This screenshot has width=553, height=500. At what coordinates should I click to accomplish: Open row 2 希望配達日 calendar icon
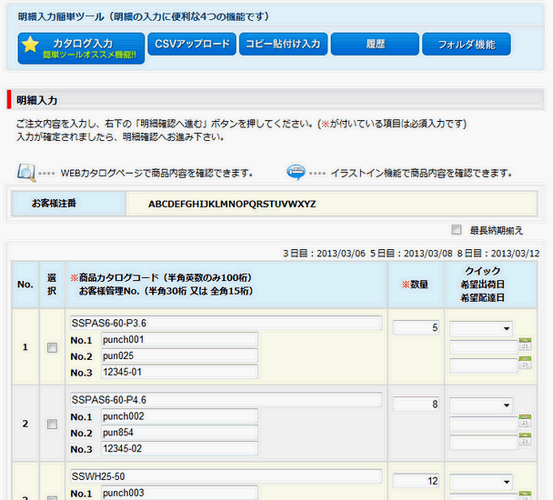tap(525, 439)
